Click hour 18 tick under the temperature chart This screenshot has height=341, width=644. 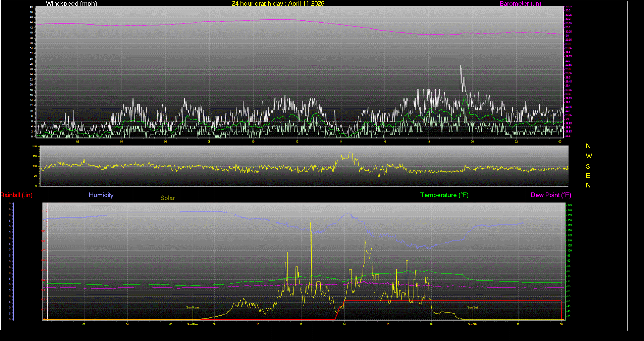tap(431, 324)
